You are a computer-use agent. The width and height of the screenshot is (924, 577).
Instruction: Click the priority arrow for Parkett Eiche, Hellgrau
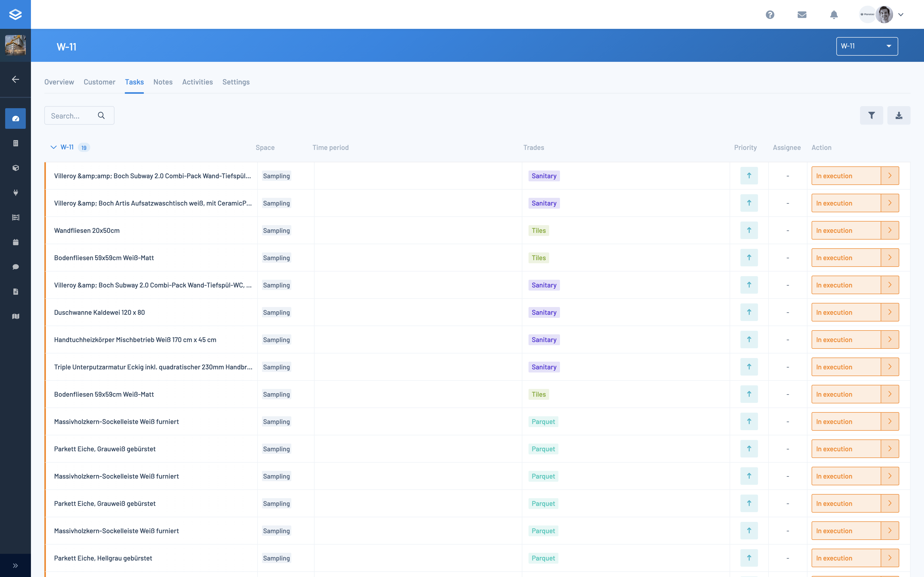749,558
